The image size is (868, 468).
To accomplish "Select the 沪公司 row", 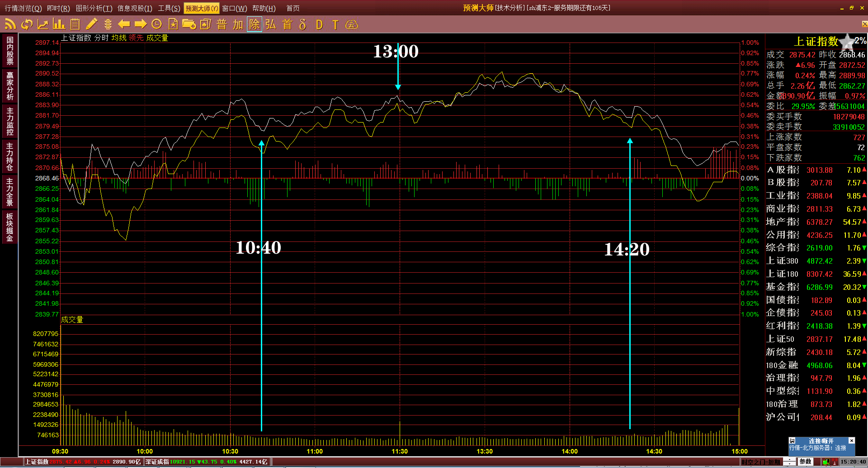I will 816,417.
